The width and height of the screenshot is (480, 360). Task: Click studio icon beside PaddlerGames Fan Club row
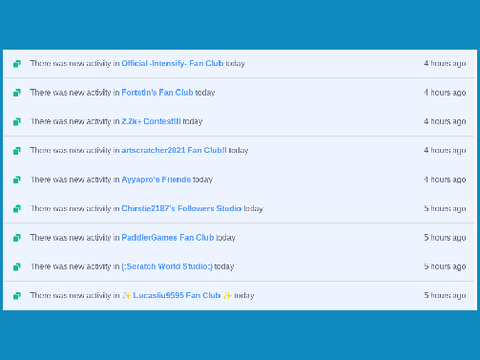click(17, 238)
